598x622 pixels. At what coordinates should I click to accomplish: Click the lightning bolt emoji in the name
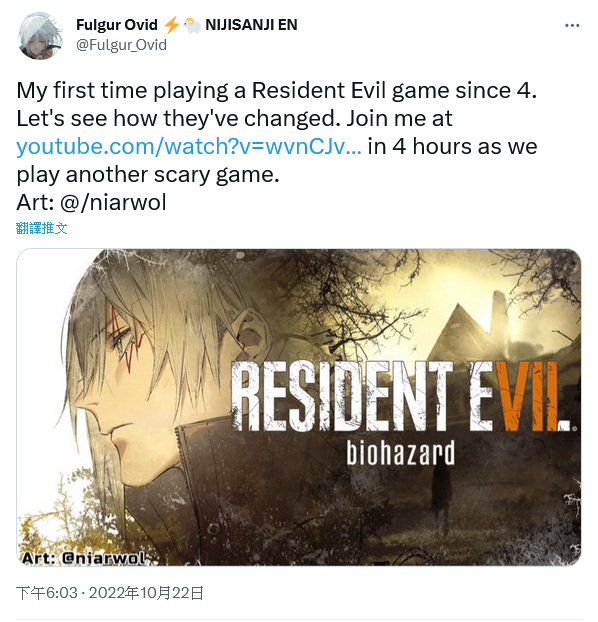coord(171,25)
